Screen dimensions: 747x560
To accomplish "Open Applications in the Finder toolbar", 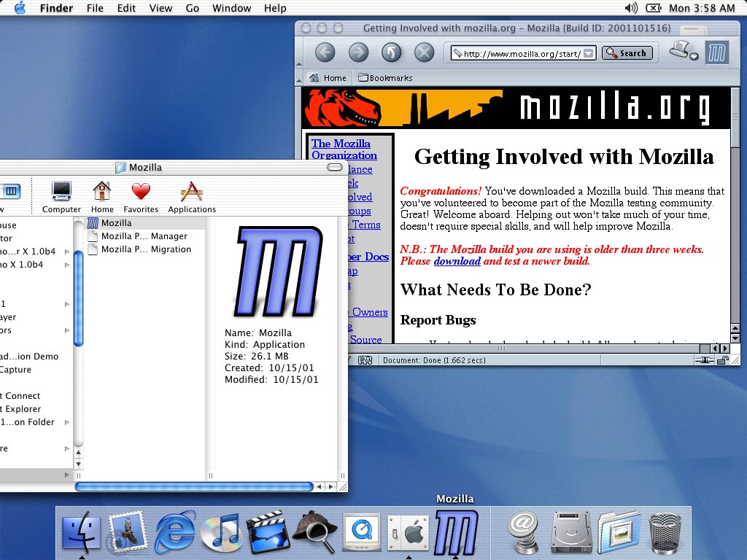I will pyautogui.click(x=192, y=197).
